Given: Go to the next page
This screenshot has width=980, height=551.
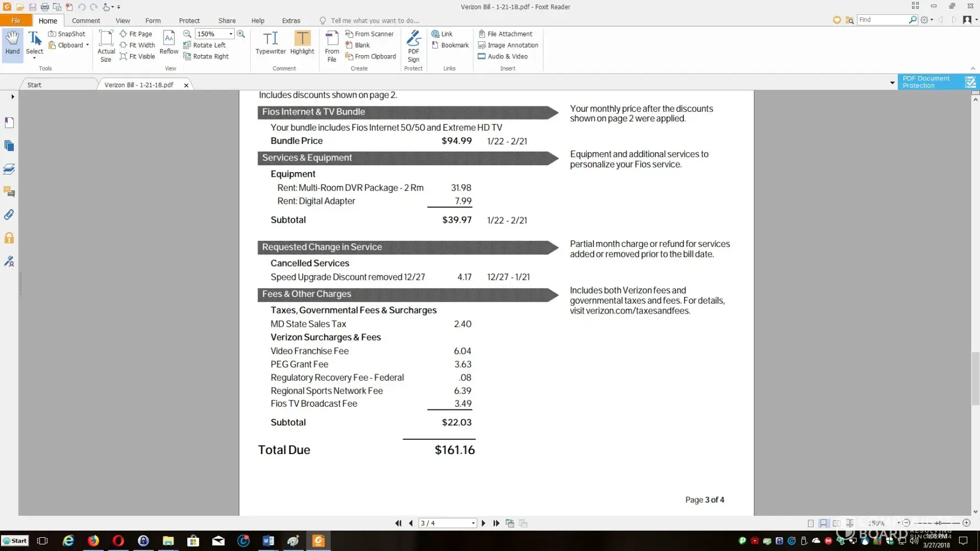Looking at the screenshot, I should click(483, 523).
